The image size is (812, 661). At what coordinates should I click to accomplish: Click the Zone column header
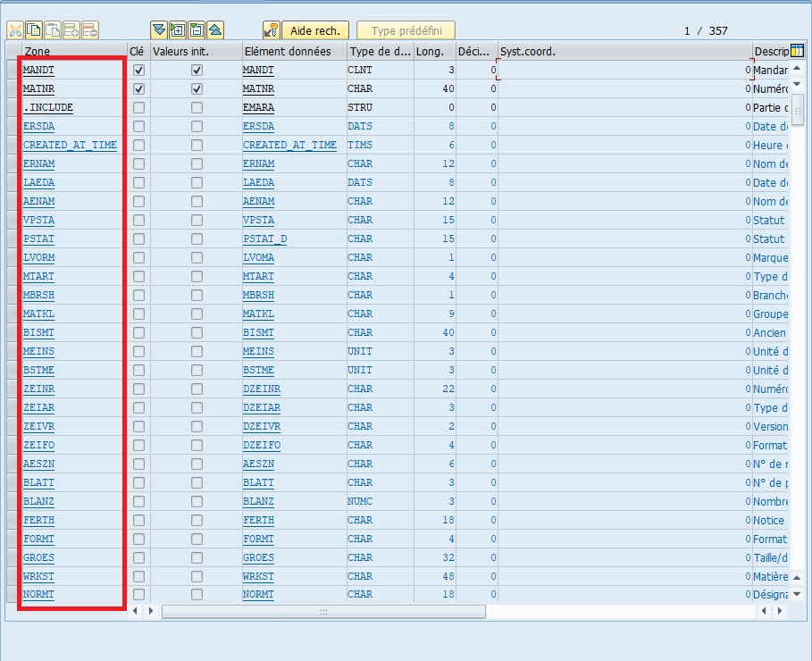click(71, 51)
